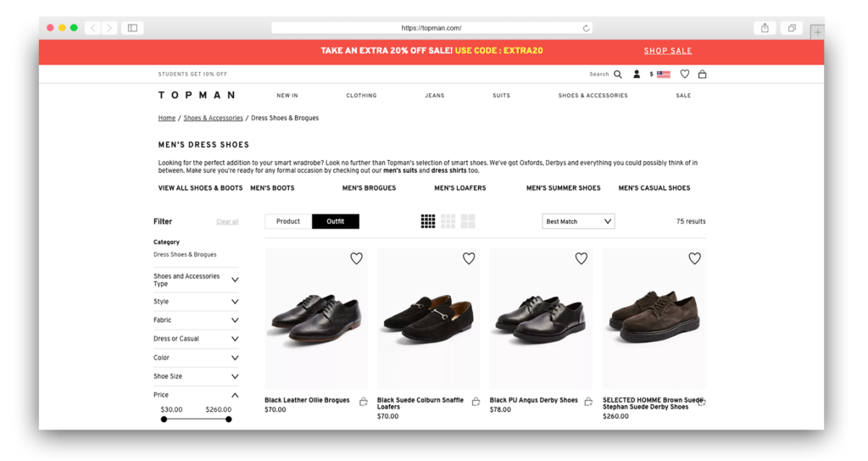
Task: Expand the Style filter
Action: point(196,302)
